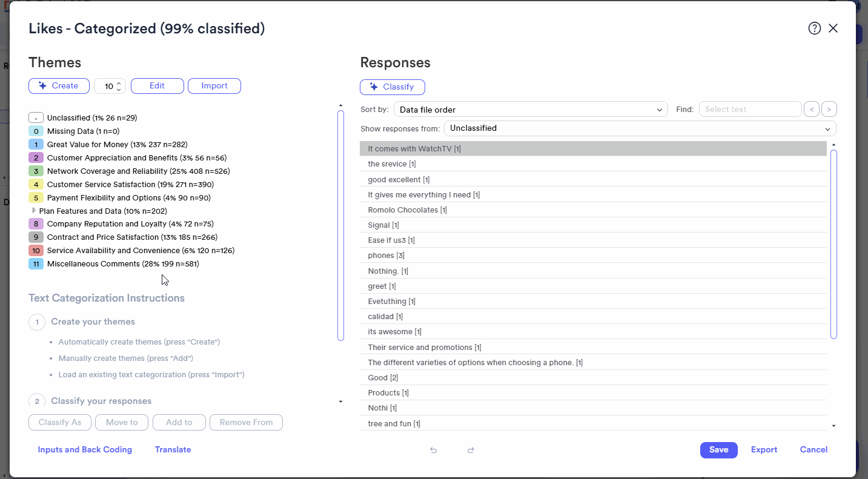Open Inputs and Back Coding
The height and width of the screenshot is (479, 868).
pos(85,450)
